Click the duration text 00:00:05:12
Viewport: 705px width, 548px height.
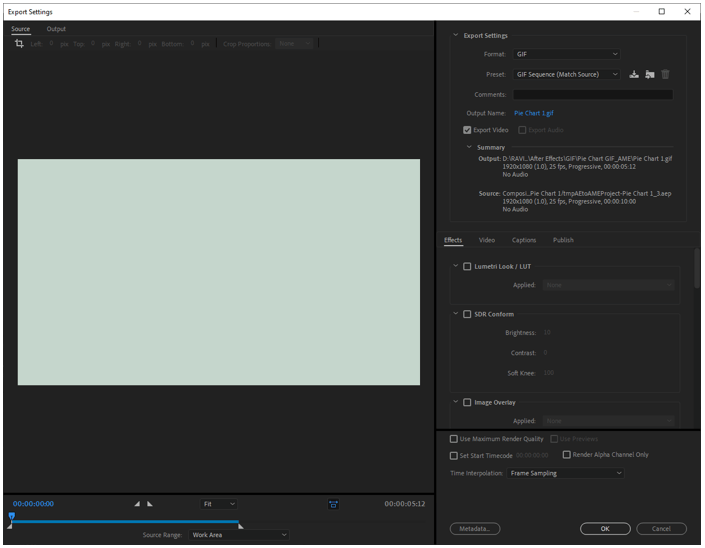(x=405, y=504)
